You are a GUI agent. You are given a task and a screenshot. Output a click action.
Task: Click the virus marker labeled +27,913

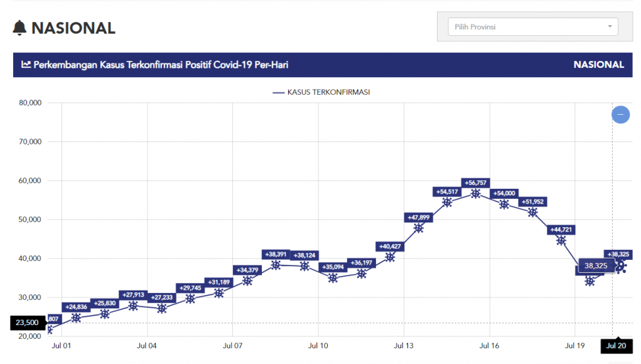133,306
